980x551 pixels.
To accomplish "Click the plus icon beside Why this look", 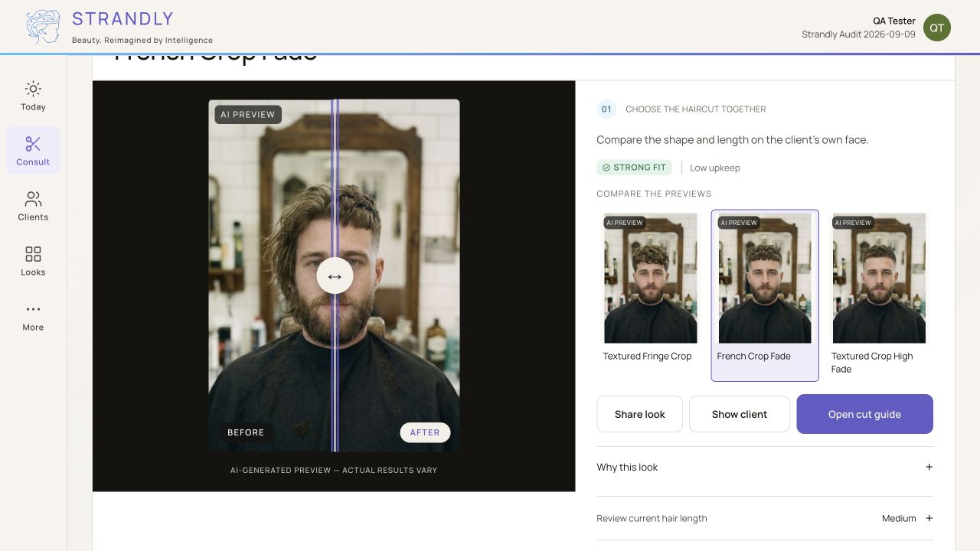I will coord(929,467).
